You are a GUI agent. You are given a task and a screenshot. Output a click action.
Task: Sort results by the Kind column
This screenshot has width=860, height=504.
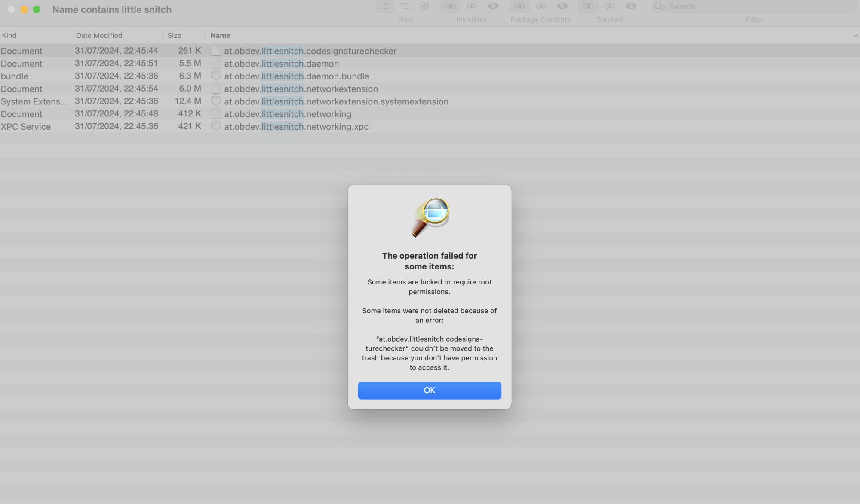[35, 35]
